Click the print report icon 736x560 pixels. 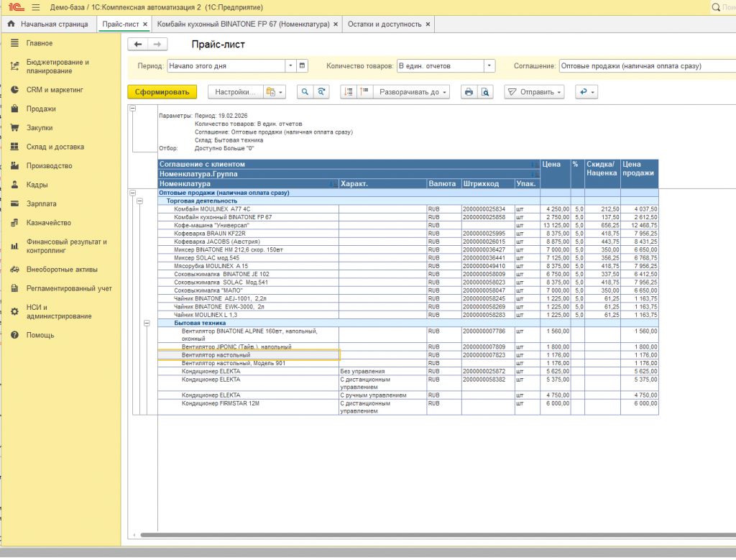click(x=469, y=92)
